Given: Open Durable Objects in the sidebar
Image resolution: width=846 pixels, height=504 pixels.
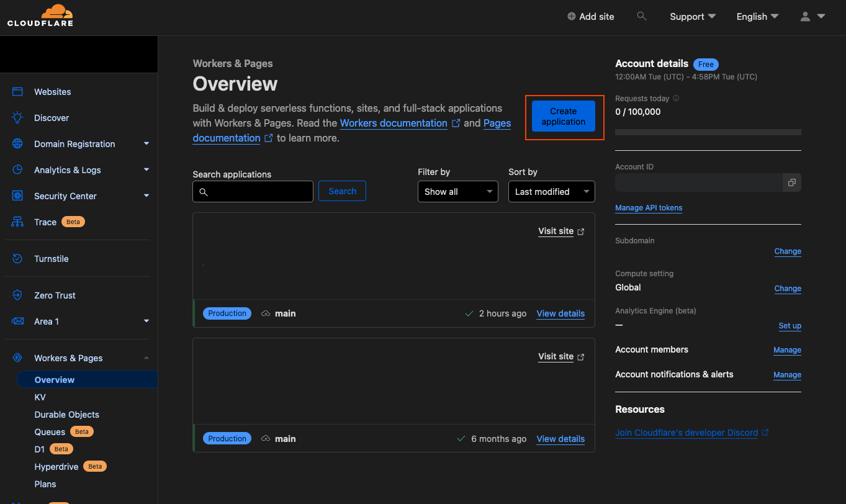Looking at the screenshot, I should tap(67, 415).
